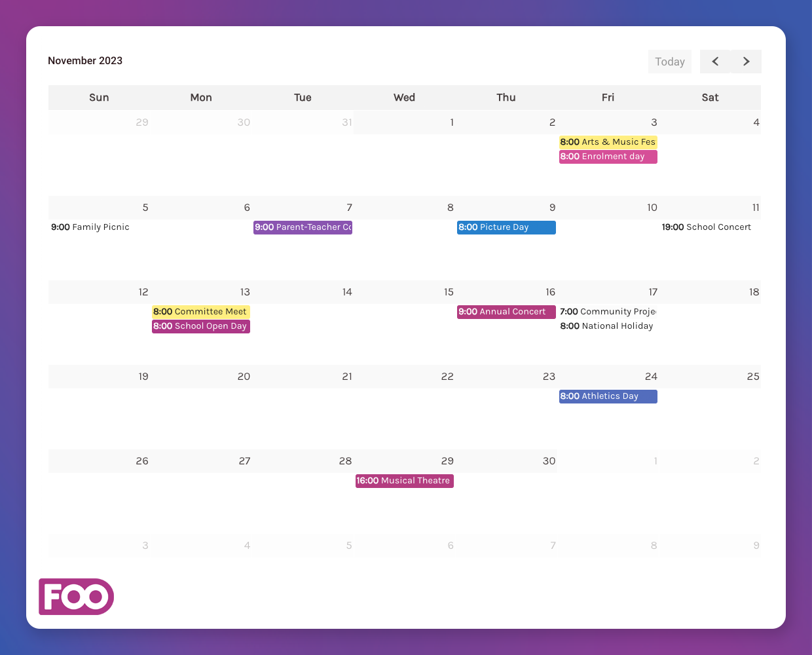Select date number 18
The width and height of the screenshot is (812, 655).
(x=754, y=292)
